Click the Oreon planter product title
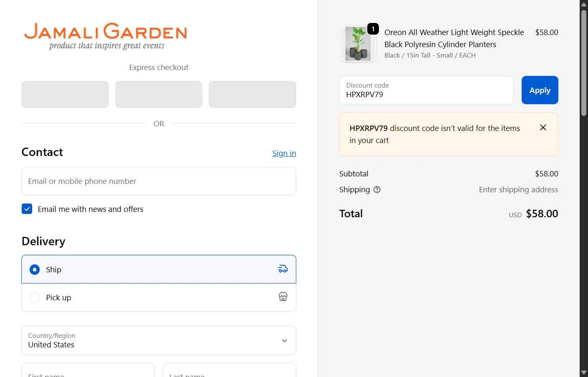This screenshot has height=377, width=588. click(454, 38)
